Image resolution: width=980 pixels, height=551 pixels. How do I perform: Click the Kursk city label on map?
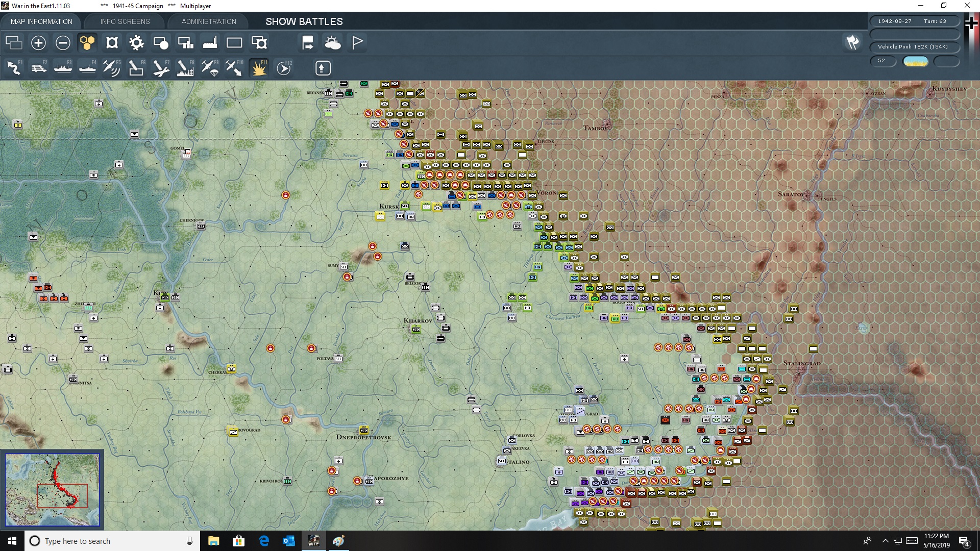[389, 207]
